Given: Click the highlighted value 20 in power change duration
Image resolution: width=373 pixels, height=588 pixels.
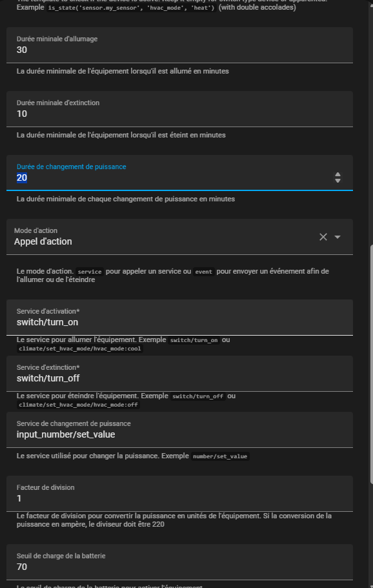Looking at the screenshot, I should click(22, 177).
